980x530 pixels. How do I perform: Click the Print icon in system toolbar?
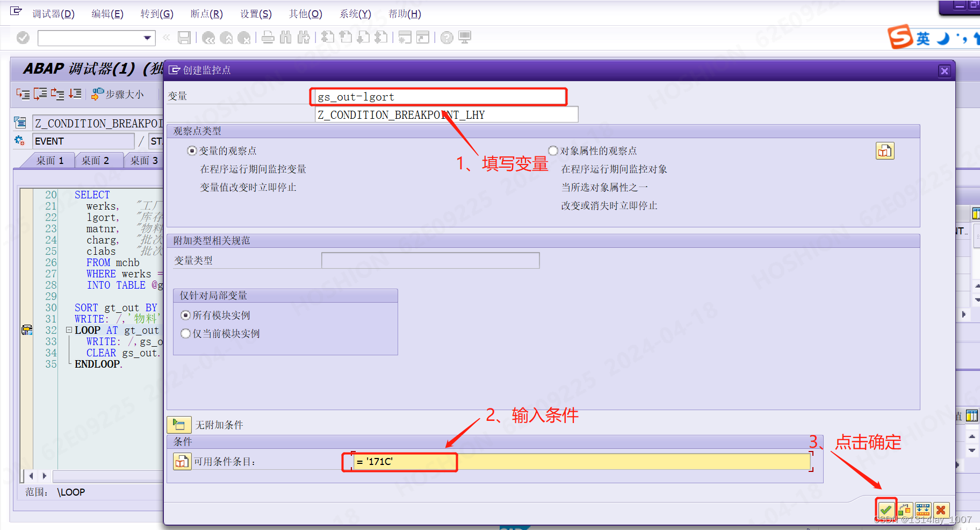click(x=268, y=37)
